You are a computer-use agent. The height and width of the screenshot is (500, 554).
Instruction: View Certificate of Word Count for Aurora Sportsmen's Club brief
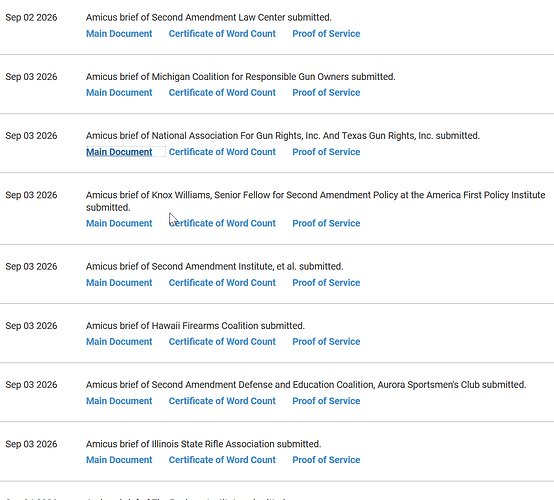tap(222, 401)
